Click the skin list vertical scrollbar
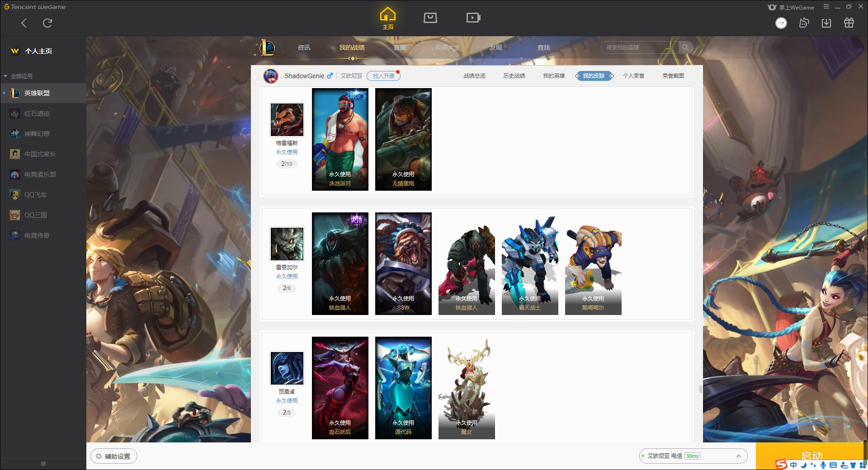The image size is (868, 470). click(x=701, y=389)
